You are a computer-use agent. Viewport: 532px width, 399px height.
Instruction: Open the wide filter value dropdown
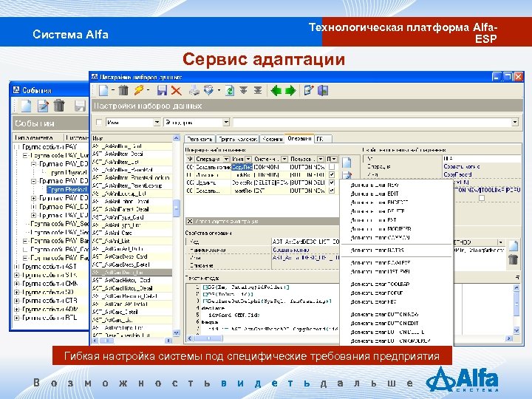click(515, 122)
